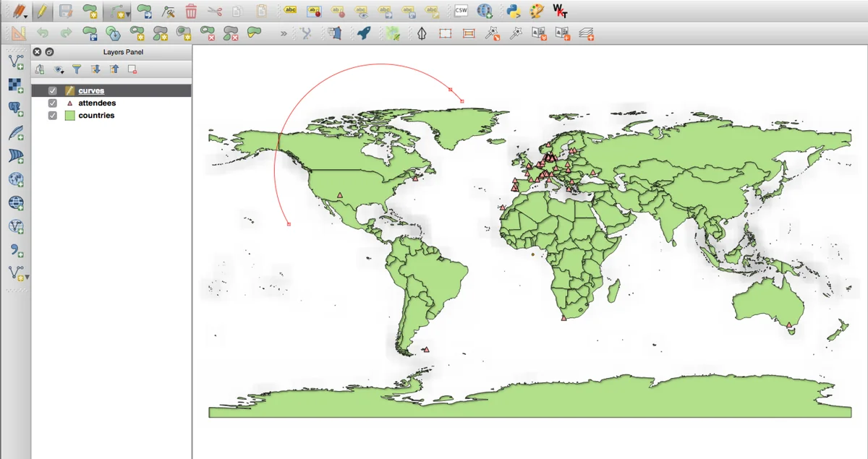The height and width of the screenshot is (459, 868).
Task: Click the Toggle Editing pencil icon
Action: pyautogui.click(x=41, y=11)
